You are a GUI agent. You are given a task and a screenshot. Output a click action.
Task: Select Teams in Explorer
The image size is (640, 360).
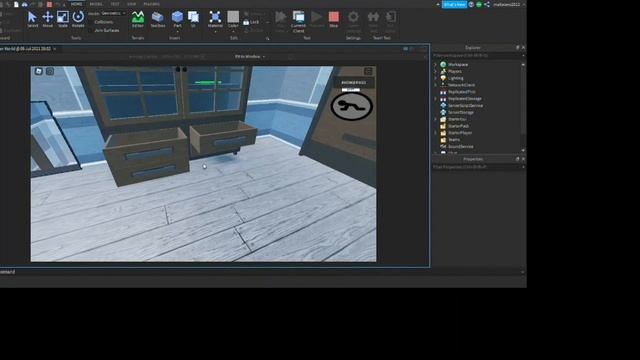click(453, 140)
